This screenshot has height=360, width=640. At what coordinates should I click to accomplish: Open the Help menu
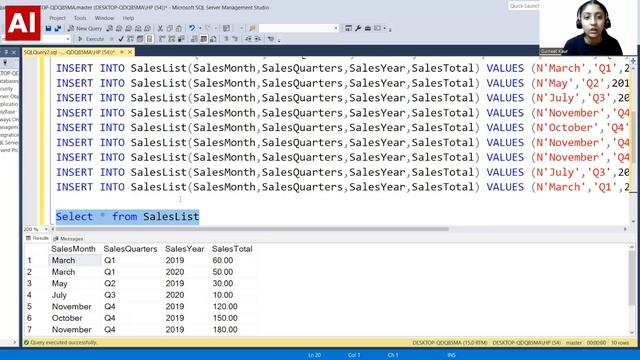[x=128, y=18]
